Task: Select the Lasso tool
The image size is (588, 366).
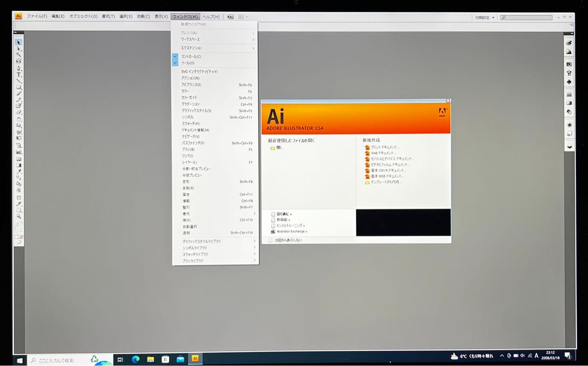Action: pos(19,62)
